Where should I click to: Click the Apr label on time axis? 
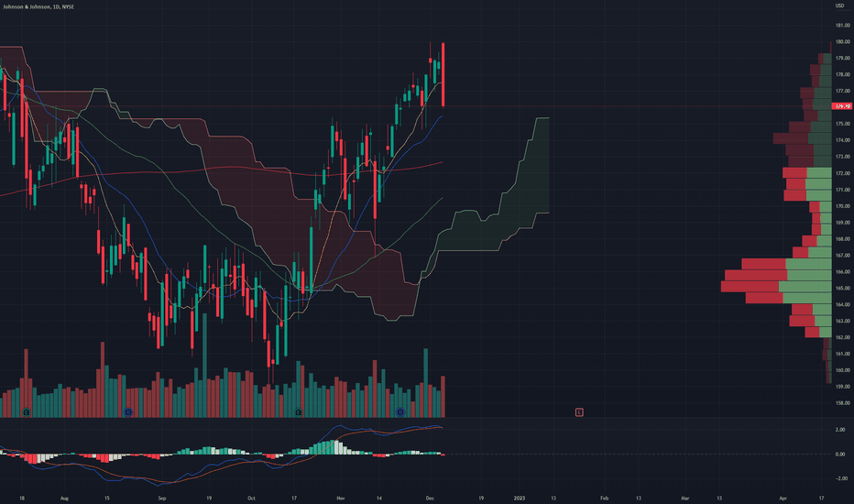(x=783, y=498)
